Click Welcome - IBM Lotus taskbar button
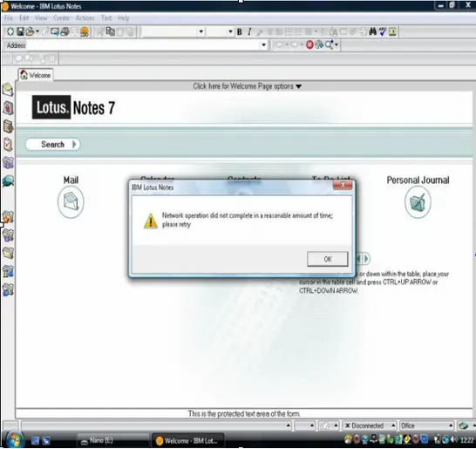Screen dimensions: 476x449 coord(188,440)
